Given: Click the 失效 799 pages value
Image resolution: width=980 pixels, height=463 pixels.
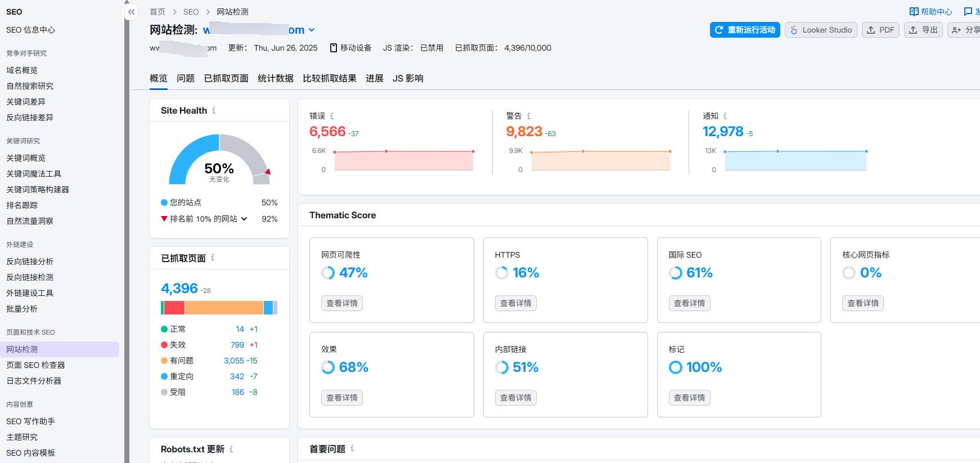Looking at the screenshot, I should pos(237,345).
